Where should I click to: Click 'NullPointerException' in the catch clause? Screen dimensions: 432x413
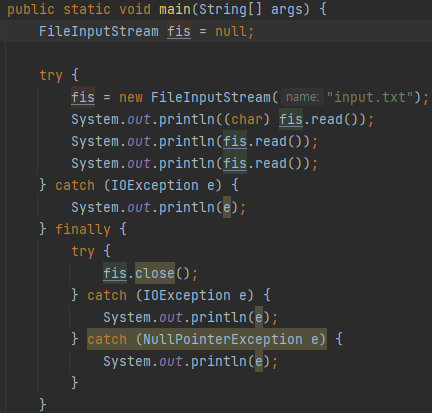223,339
